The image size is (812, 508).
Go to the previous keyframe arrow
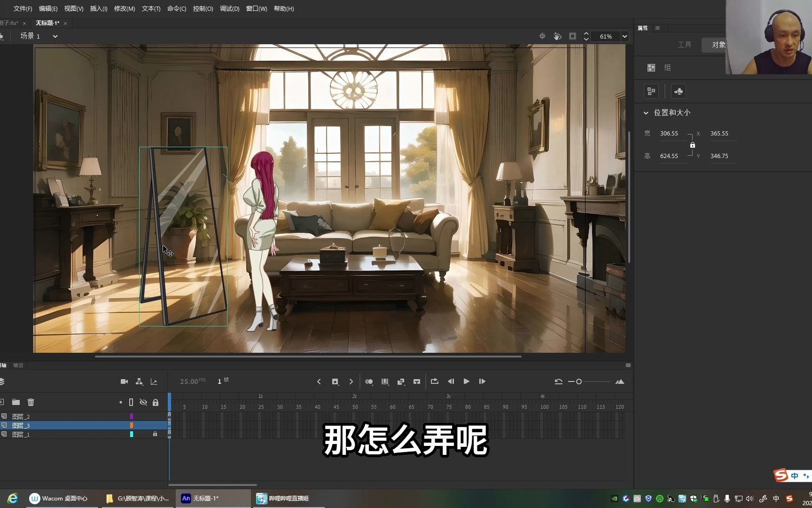pos(319,381)
